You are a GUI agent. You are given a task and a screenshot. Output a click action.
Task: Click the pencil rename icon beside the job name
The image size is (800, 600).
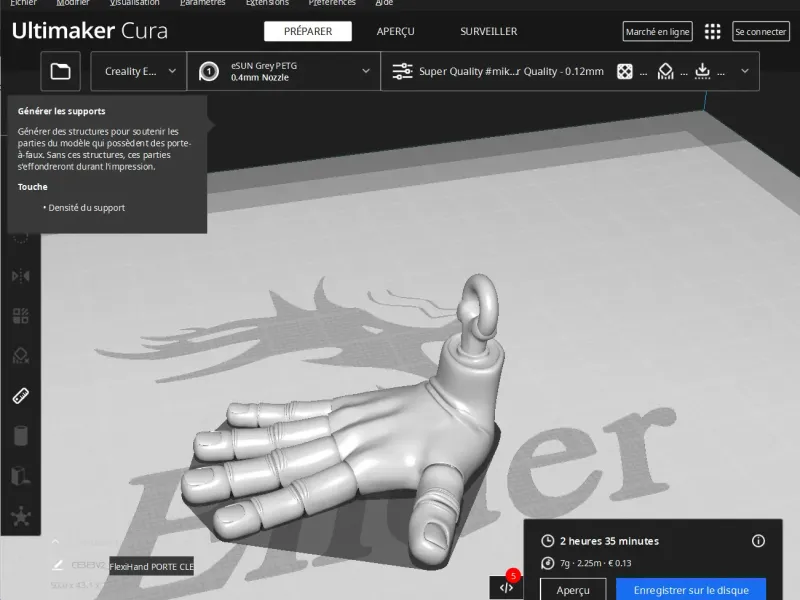[58, 565]
